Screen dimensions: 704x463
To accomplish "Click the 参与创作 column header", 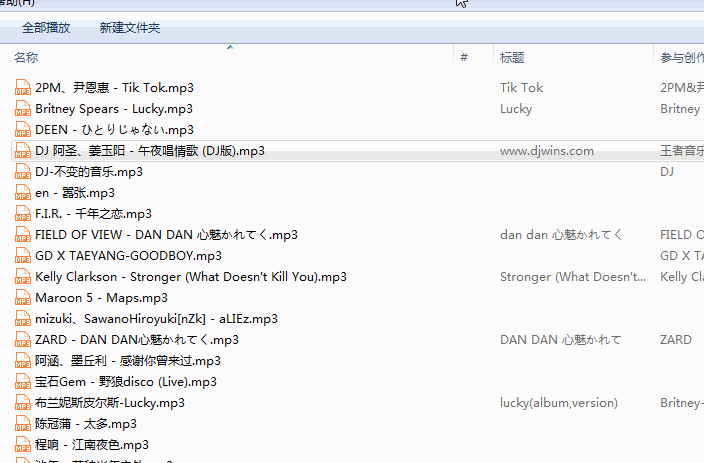I will click(679, 57).
